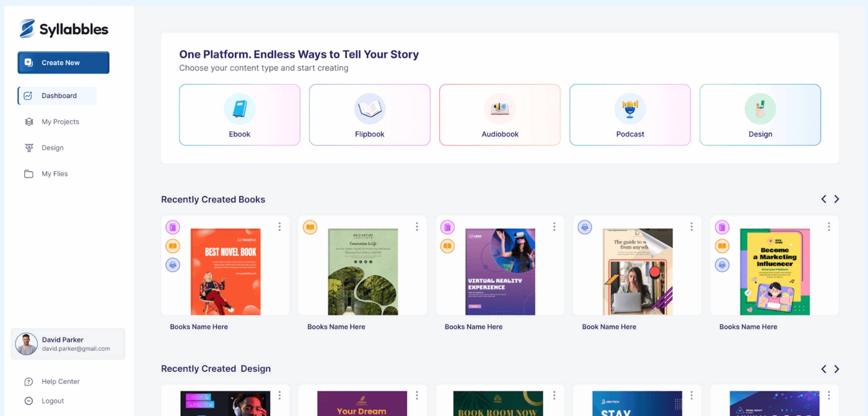The width and height of the screenshot is (868, 416).
Task: Start a new Podcast from microphone card
Action: 630,115
